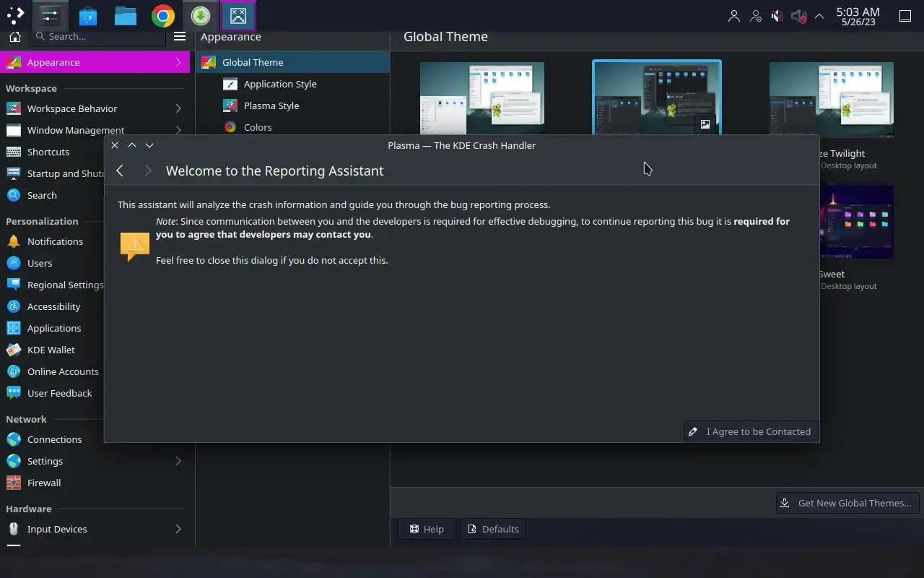The width and height of the screenshot is (924, 578).
Task: Open Workspace Behavior settings
Action: (x=95, y=108)
